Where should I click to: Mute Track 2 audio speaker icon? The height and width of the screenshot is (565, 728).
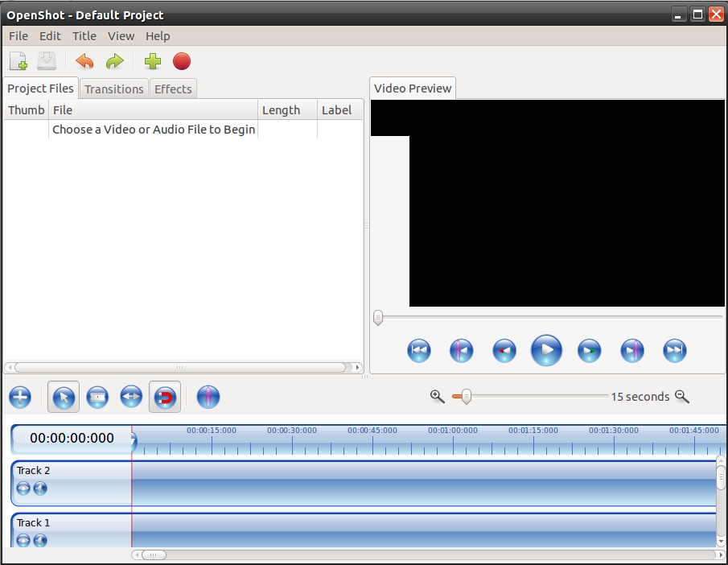point(40,489)
